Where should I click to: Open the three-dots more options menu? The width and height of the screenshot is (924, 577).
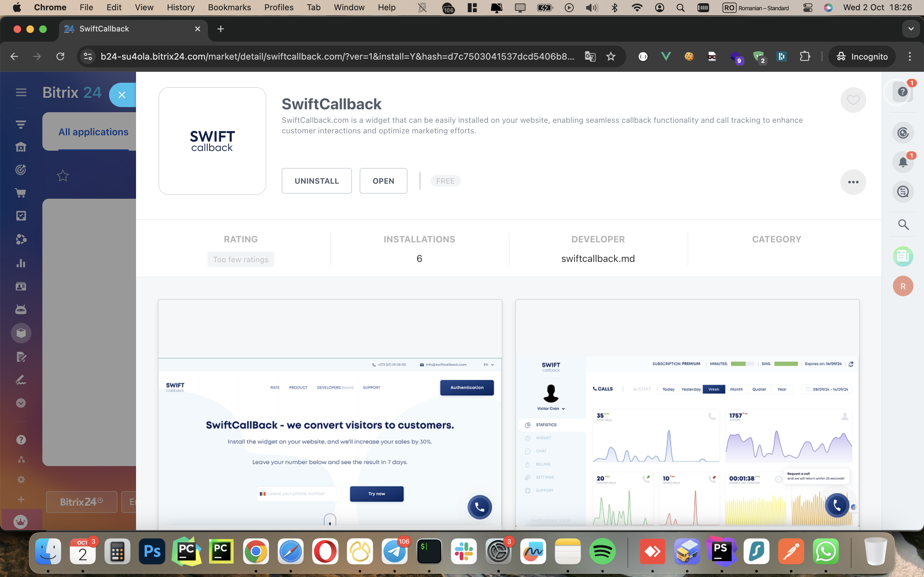click(853, 182)
